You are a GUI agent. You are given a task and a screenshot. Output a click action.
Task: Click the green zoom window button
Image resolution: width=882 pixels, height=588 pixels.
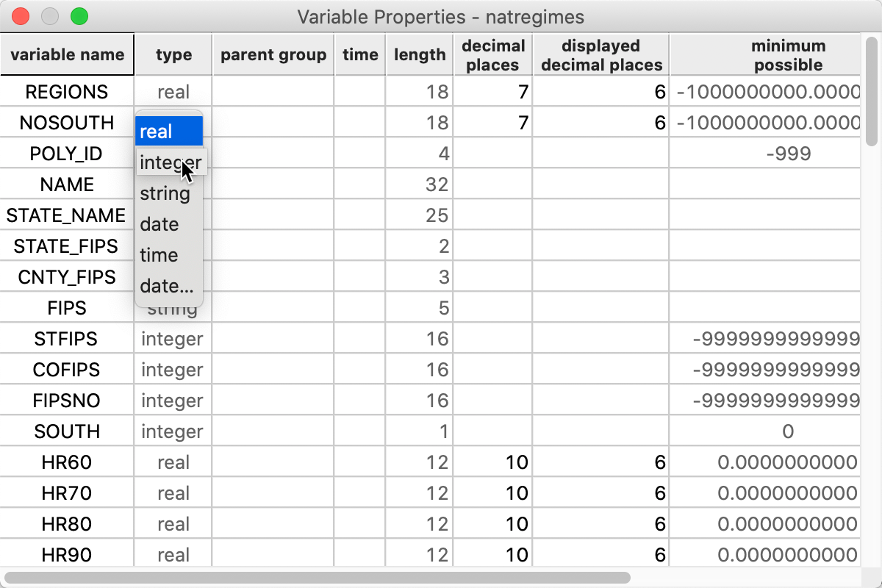click(x=79, y=16)
